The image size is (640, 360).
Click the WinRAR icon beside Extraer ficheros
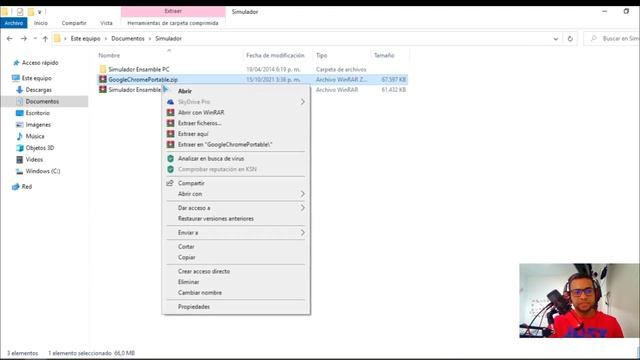(171, 123)
